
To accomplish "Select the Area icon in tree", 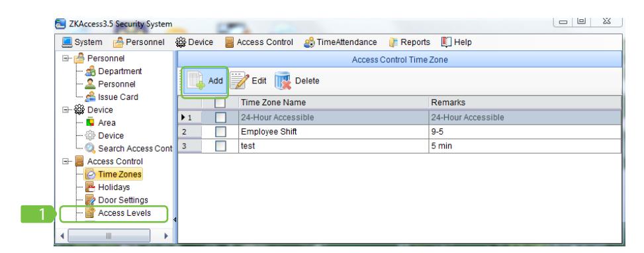I will click(91, 123).
